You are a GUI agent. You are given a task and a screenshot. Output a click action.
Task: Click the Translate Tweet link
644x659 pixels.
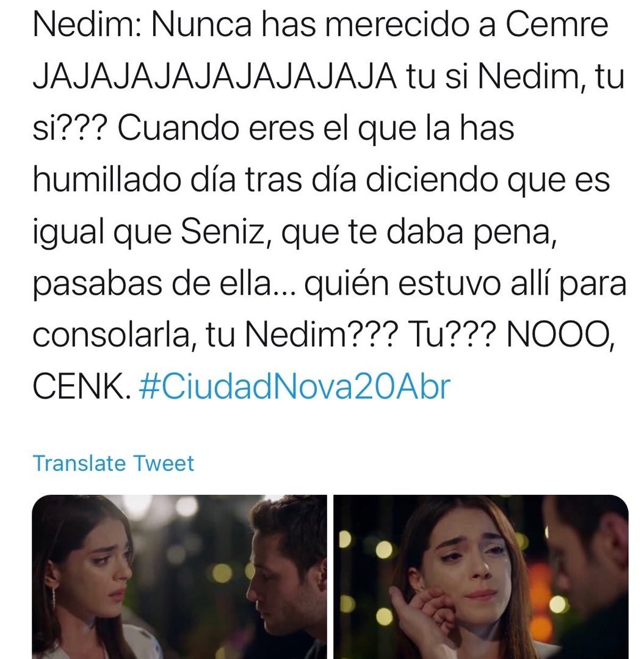click(x=114, y=464)
